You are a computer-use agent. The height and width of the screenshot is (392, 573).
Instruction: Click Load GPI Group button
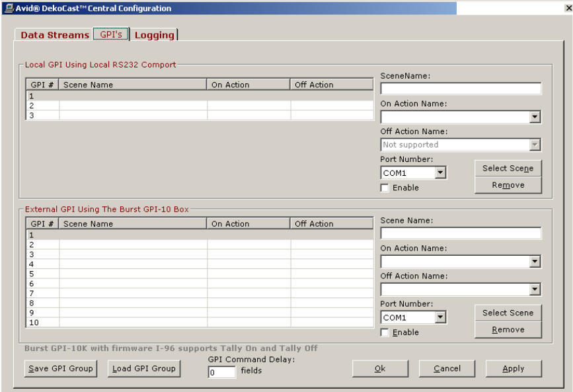click(x=144, y=369)
